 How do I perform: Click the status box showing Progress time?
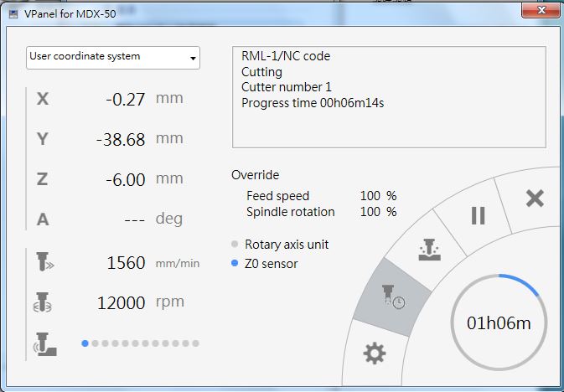pyautogui.click(x=389, y=97)
